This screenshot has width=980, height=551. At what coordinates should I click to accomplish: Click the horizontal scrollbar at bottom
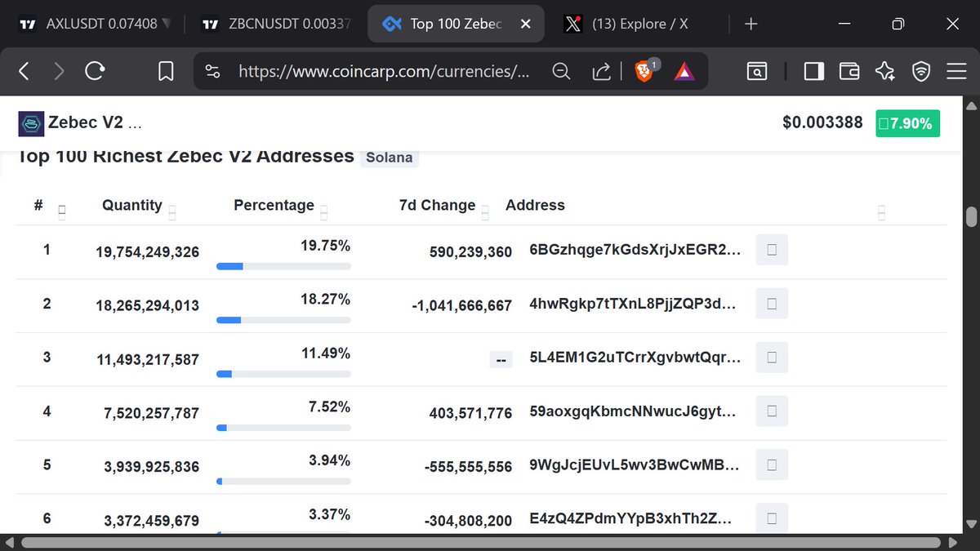tap(482, 543)
